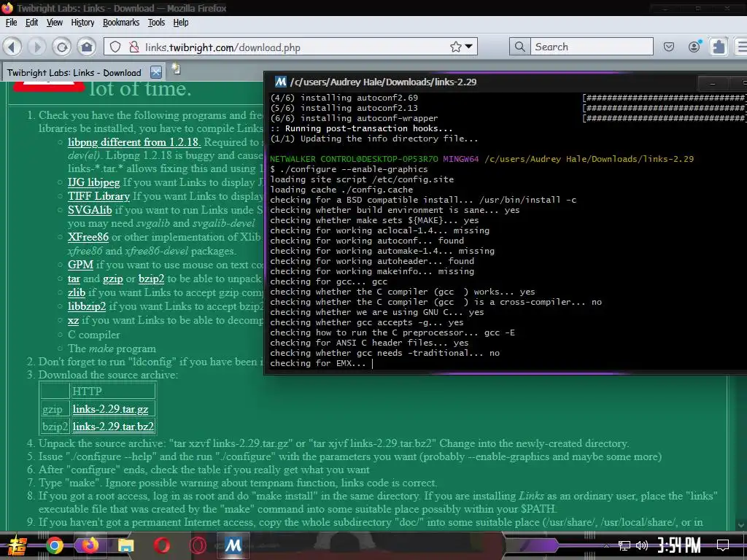Click page vertical scrollbar down arrow
747x560 pixels.
741,525
